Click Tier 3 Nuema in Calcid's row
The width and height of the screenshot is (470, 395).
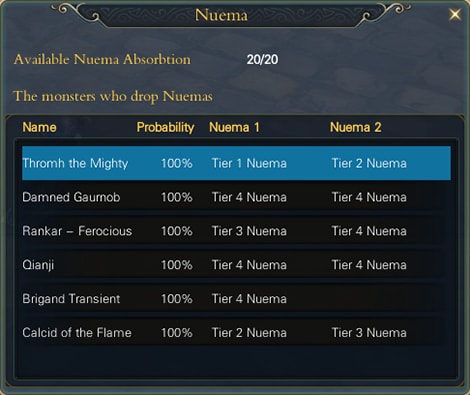[x=369, y=333]
